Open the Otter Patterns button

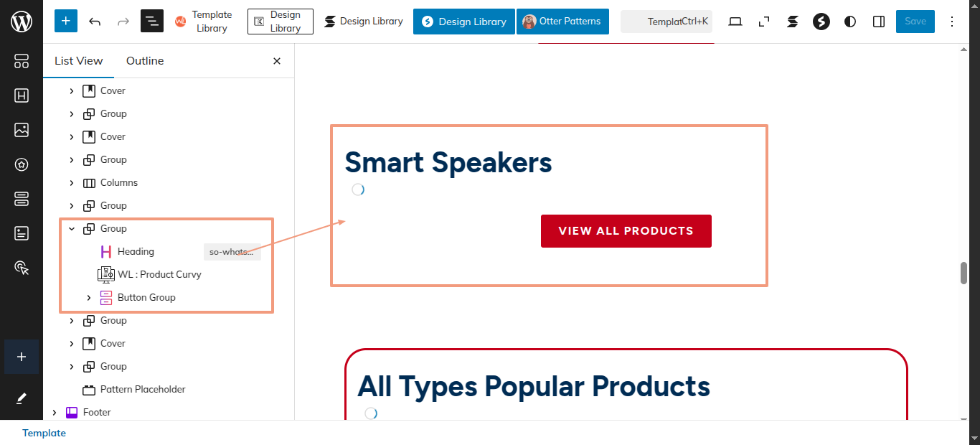point(562,22)
